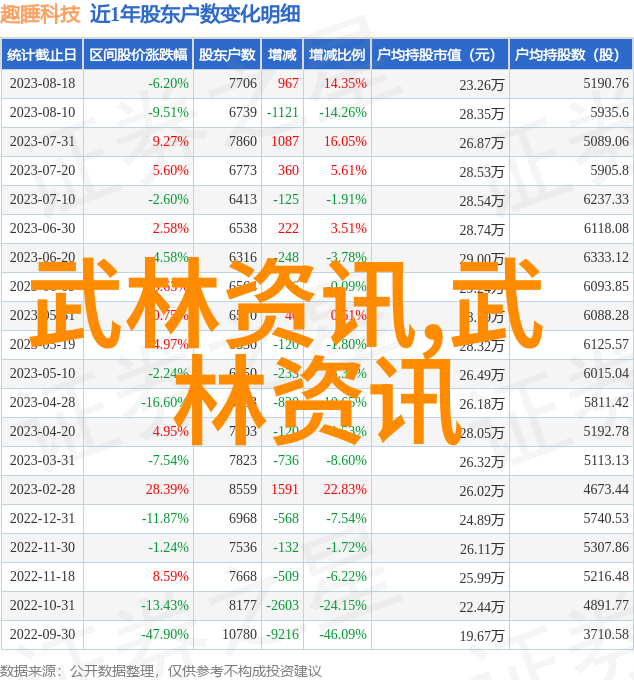Select the date cell 2022-09-30

click(x=42, y=634)
